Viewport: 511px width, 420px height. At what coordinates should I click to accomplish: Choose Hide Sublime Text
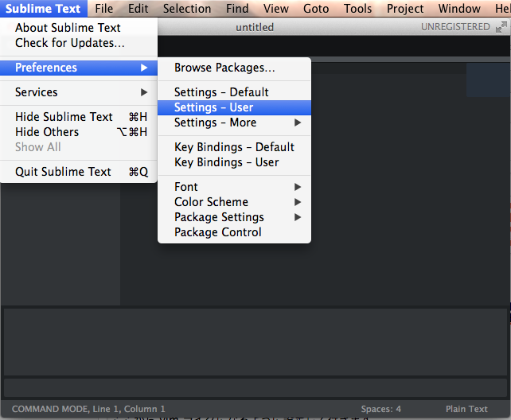[79, 117]
